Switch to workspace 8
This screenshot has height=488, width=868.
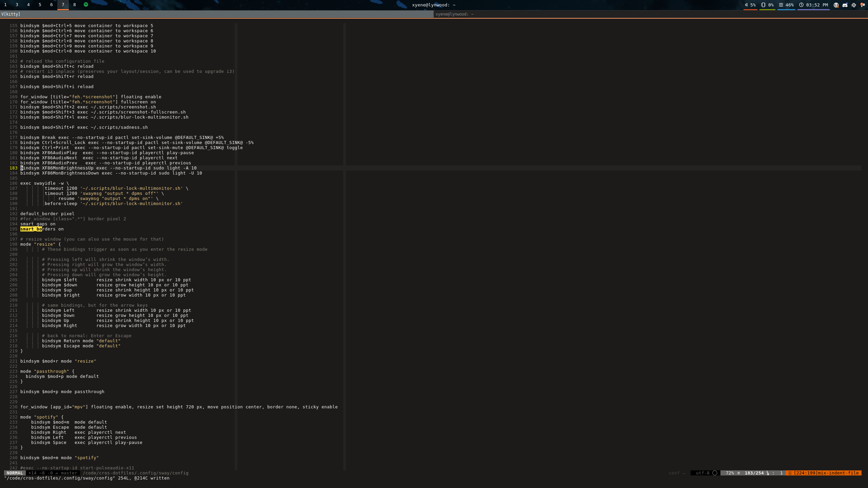[74, 5]
